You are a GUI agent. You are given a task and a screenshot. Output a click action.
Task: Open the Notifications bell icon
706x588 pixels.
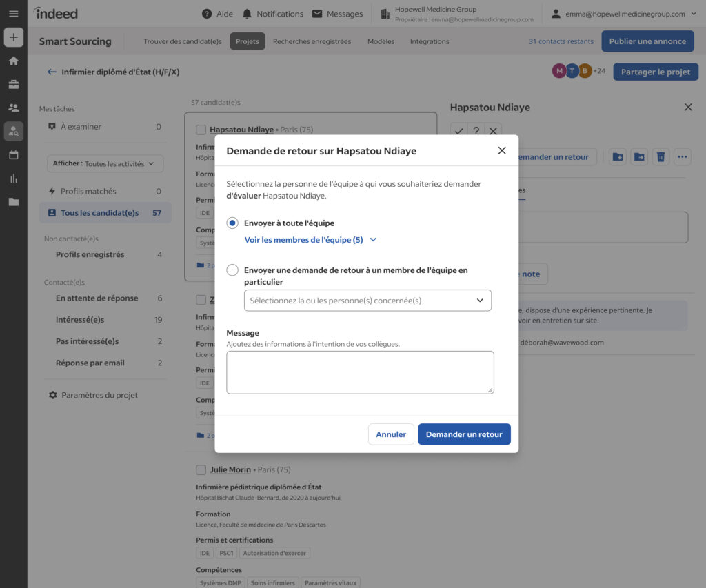(x=247, y=13)
